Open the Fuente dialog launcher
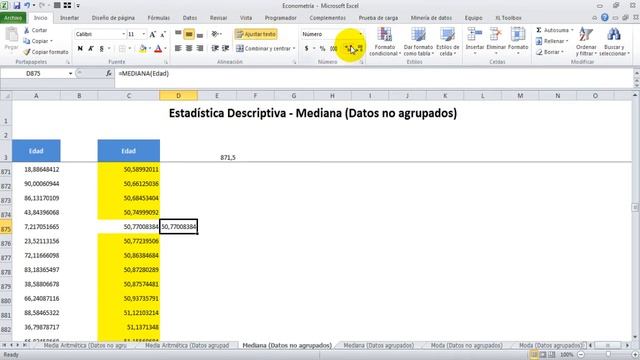The image size is (640, 360). [166, 62]
